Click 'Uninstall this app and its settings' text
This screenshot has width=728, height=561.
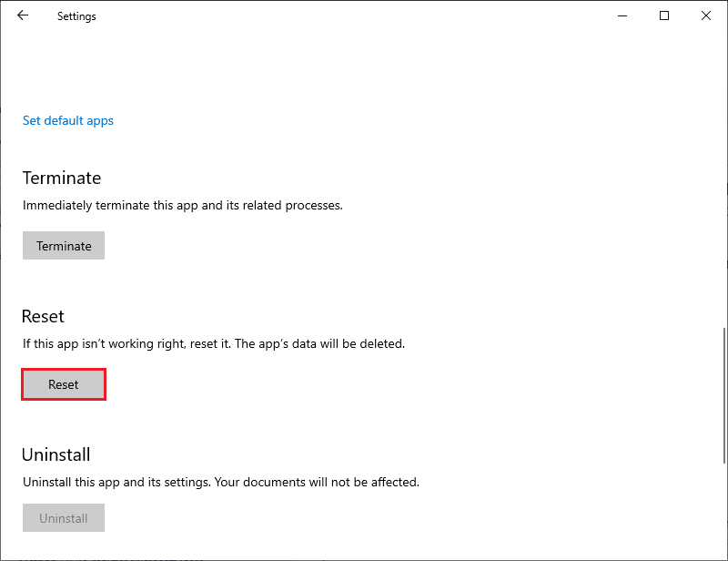point(221,482)
